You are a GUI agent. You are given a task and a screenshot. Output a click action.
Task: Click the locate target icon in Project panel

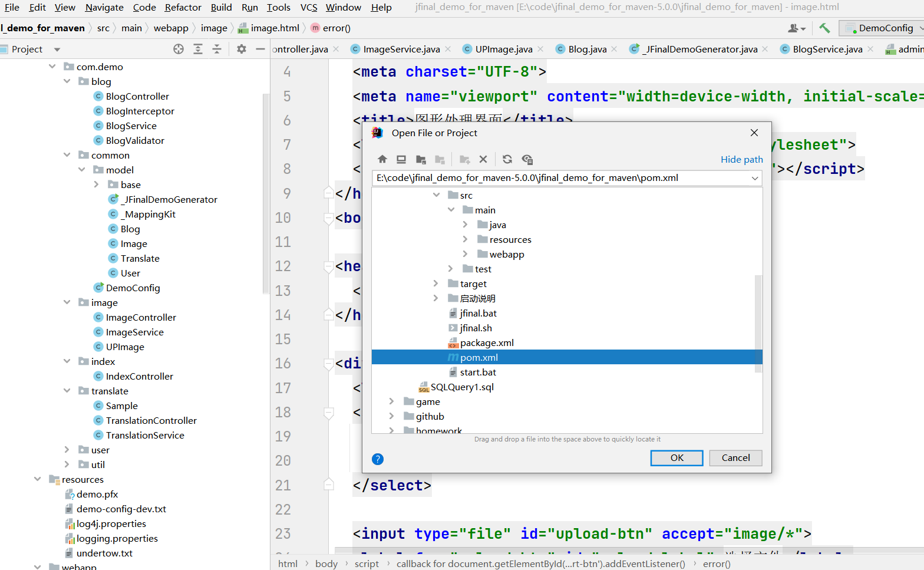pyautogui.click(x=179, y=49)
